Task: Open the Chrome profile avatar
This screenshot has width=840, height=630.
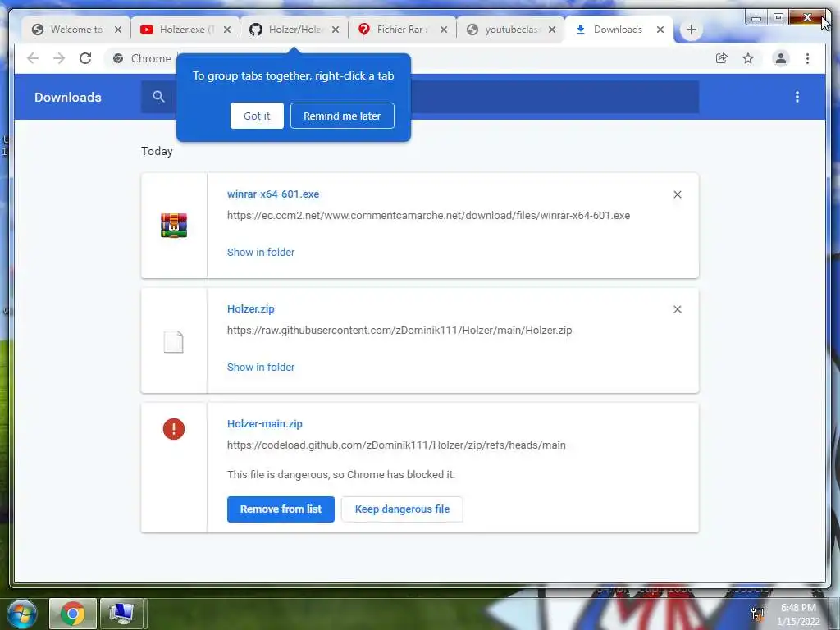Action: pyautogui.click(x=781, y=58)
